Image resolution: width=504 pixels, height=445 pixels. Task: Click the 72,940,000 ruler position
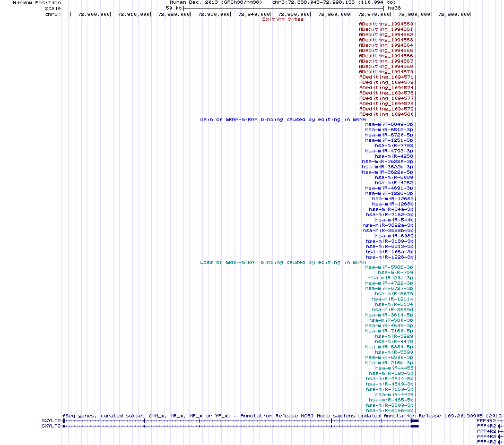[x=254, y=14]
